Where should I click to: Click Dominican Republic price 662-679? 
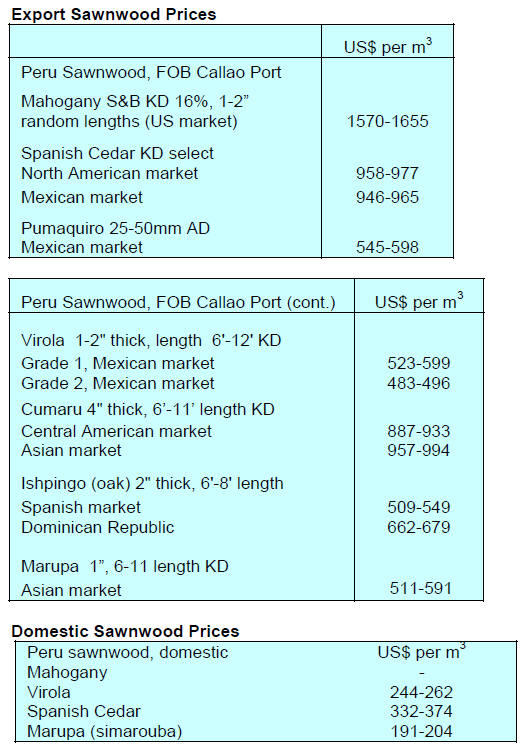418,527
